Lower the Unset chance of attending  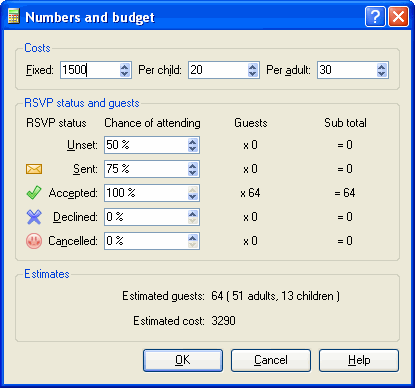pos(193,149)
